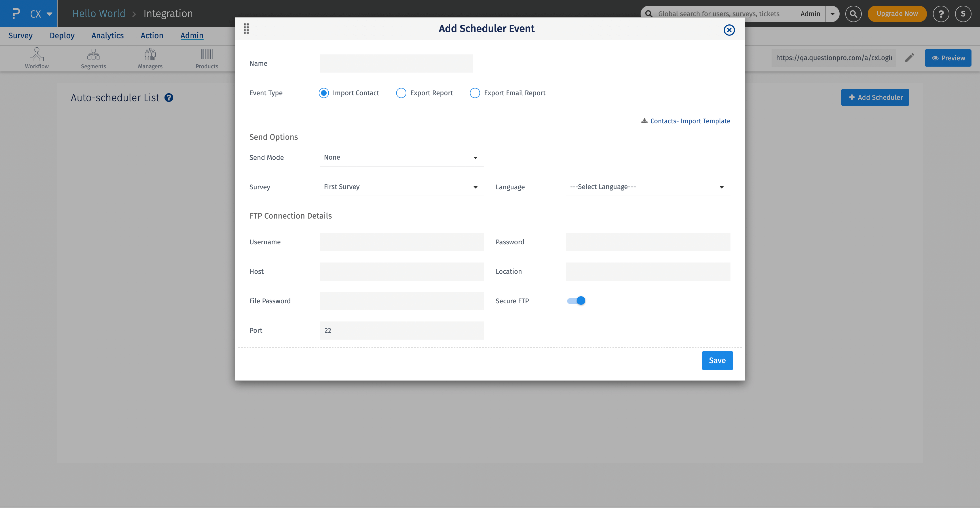Click the Workflow icon

click(x=37, y=55)
